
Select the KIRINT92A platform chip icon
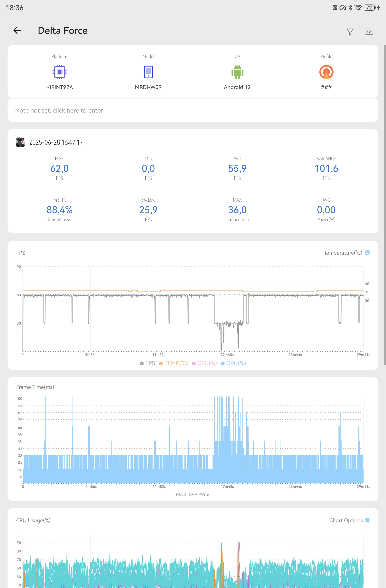point(60,72)
